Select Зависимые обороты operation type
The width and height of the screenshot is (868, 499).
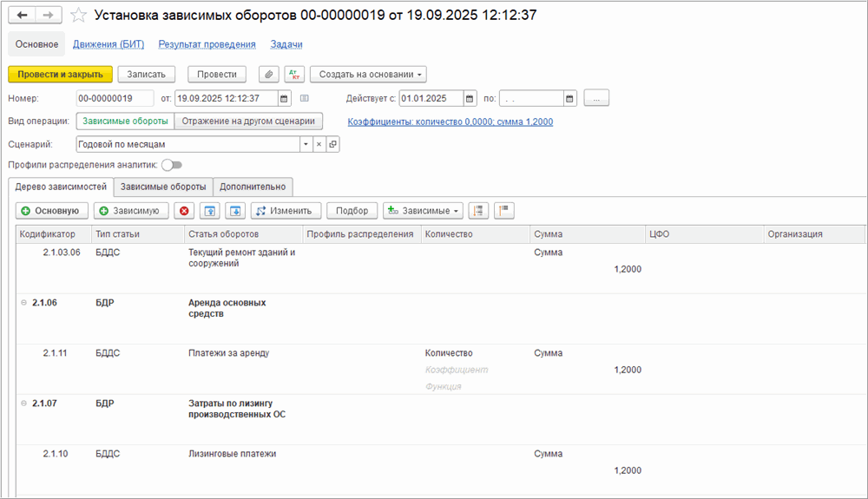click(126, 121)
